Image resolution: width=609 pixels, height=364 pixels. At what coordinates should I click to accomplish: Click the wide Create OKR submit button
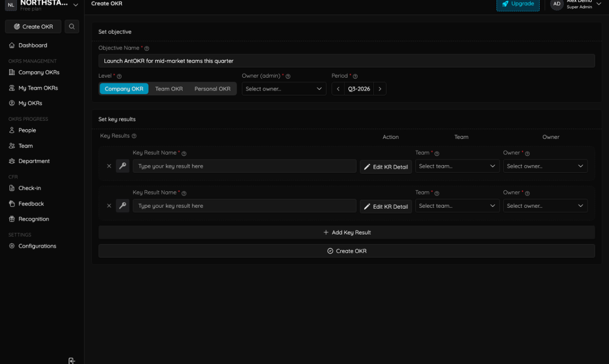click(x=347, y=251)
